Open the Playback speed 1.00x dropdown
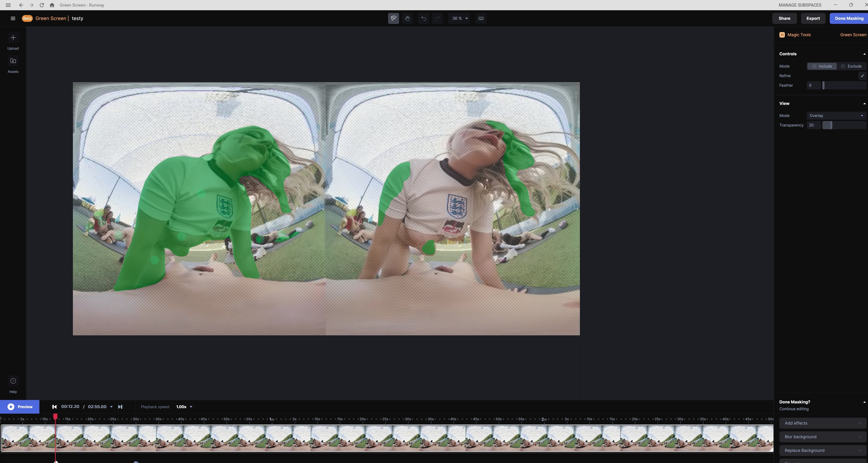This screenshot has height=463, width=868. pyautogui.click(x=184, y=407)
